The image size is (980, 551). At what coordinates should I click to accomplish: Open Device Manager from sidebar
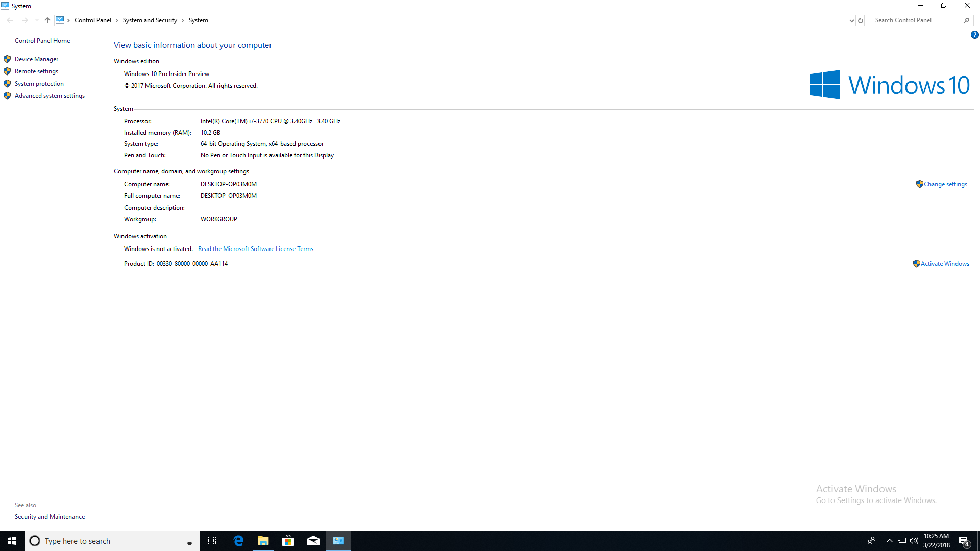point(36,59)
